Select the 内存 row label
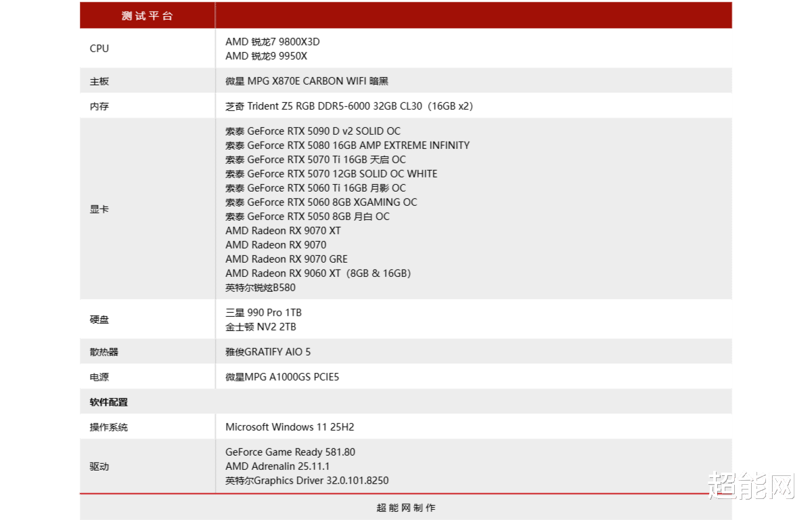812x520 pixels. [x=99, y=106]
